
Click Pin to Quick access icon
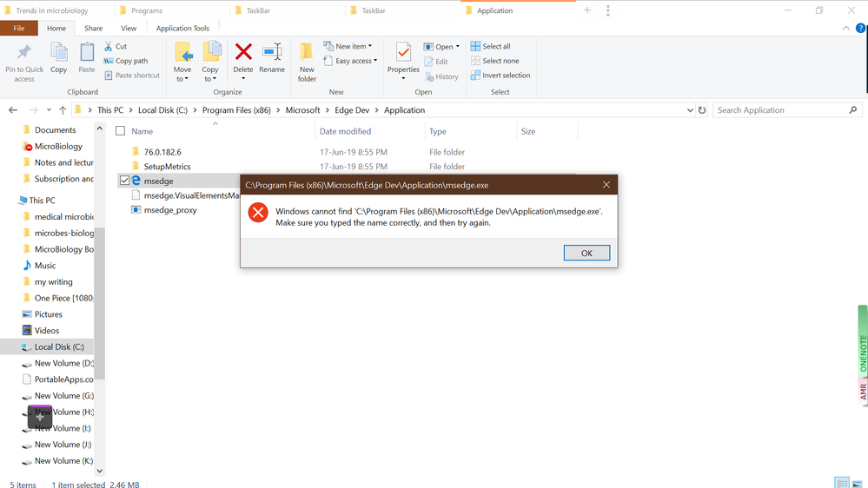point(23,53)
